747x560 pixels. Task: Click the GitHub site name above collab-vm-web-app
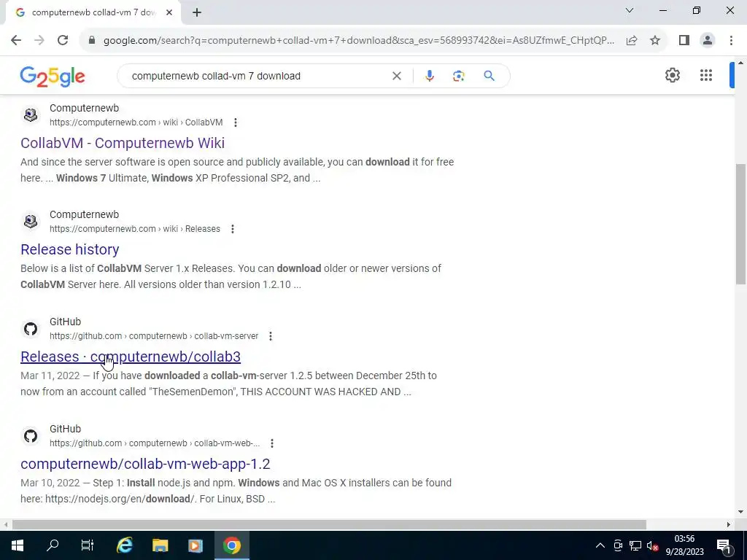65,429
